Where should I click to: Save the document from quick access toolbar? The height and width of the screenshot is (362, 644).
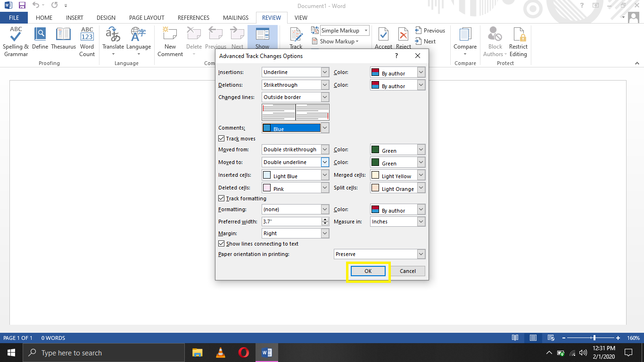click(22, 6)
